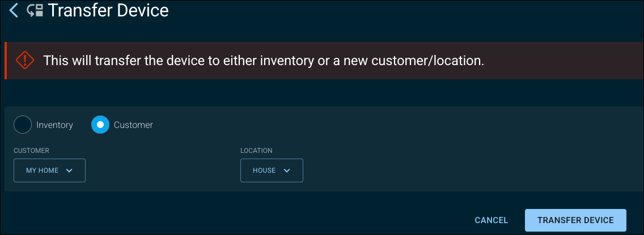Viewport: 644px width, 235px height.
Task: Click the transfer device icon beside title
Action: 35,10
